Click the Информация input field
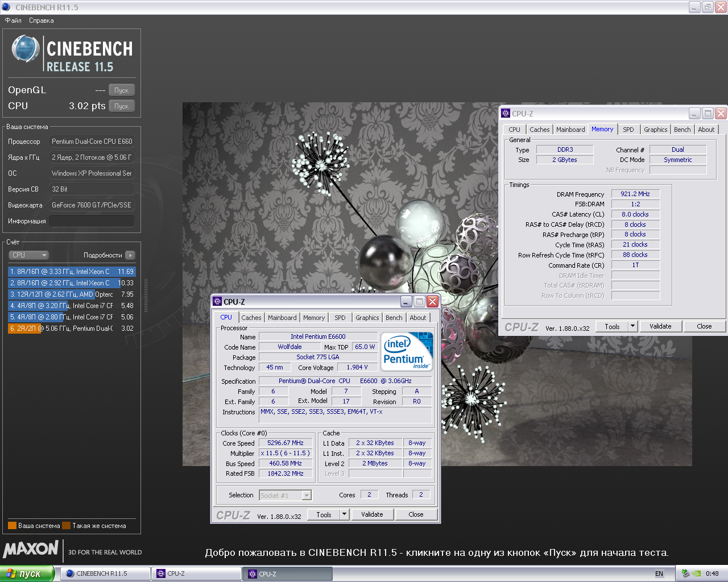 point(92,221)
